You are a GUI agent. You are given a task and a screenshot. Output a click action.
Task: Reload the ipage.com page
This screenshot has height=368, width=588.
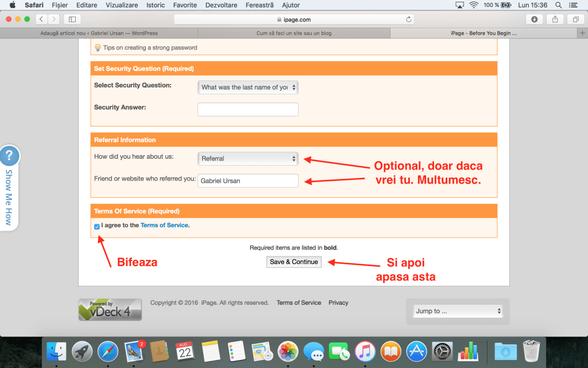(408, 20)
